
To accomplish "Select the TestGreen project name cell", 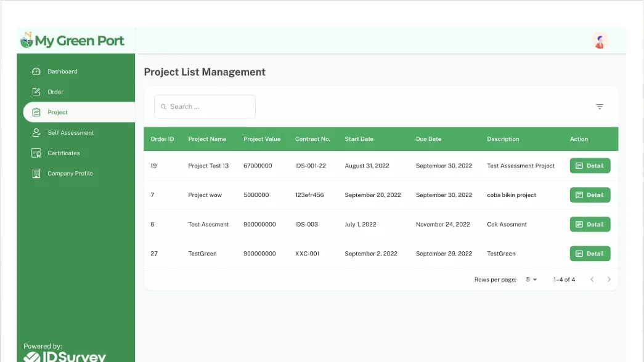I will point(202,254).
